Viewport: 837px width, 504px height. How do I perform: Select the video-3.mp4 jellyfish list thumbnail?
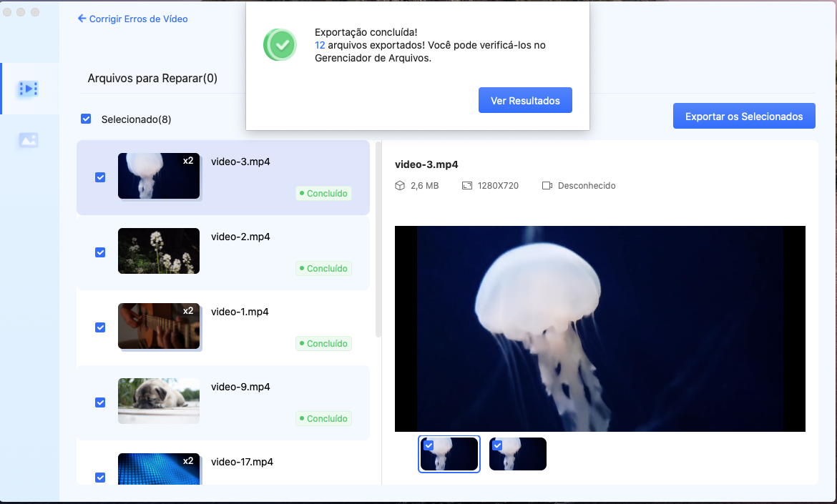point(159,176)
